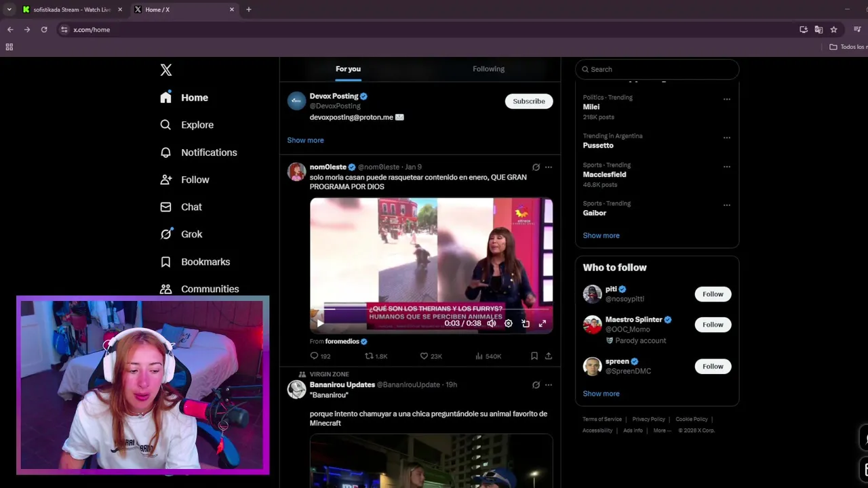
Task: Open more options for nom0leste post
Action: pyautogui.click(x=548, y=167)
